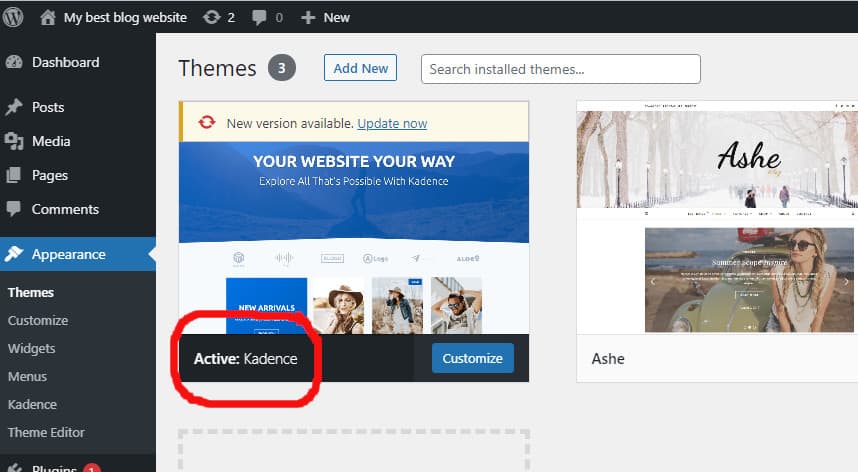Screen dimensions: 858x472
Task: Open the WordPress logo menu
Action: tap(13, 18)
